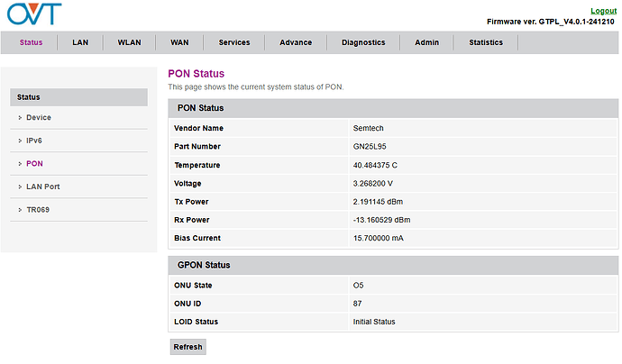Image resolution: width=622 pixels, height=364 pixels.
Task: Open the WLAN tab
Action: click(130, 42)
